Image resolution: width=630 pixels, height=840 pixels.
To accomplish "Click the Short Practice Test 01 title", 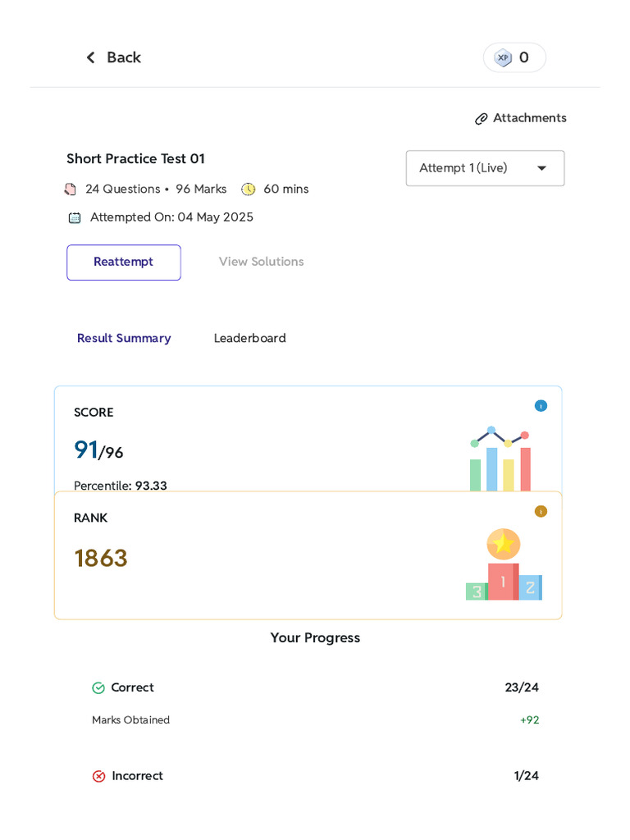I will (x=135, y=158).
